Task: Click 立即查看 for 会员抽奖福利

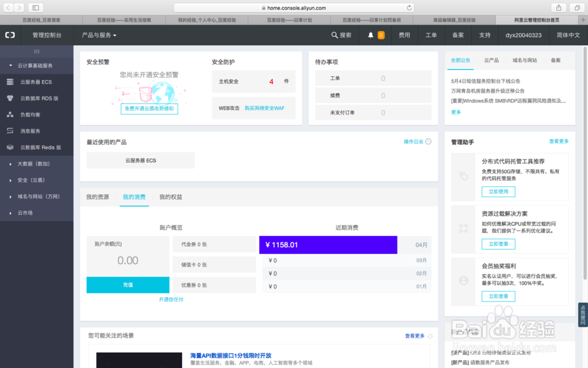Action: pyautogui.click(x=499, y=296)
